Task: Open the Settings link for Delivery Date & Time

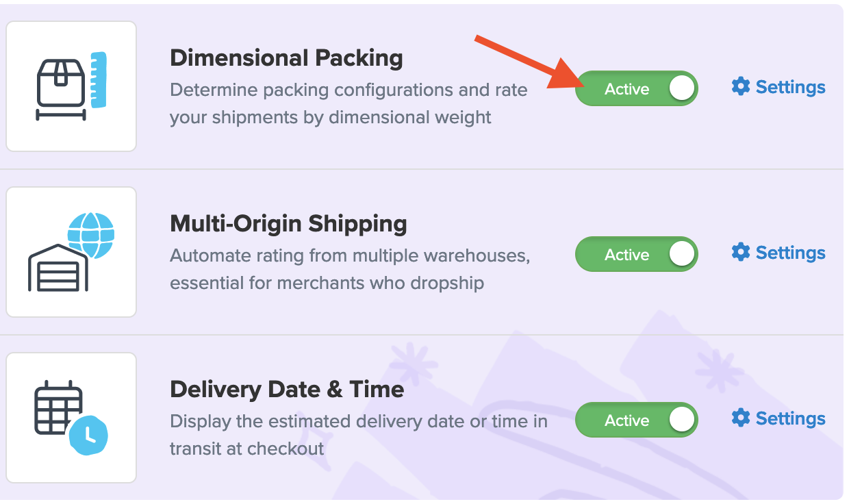Action: click(x=790, y=418)
